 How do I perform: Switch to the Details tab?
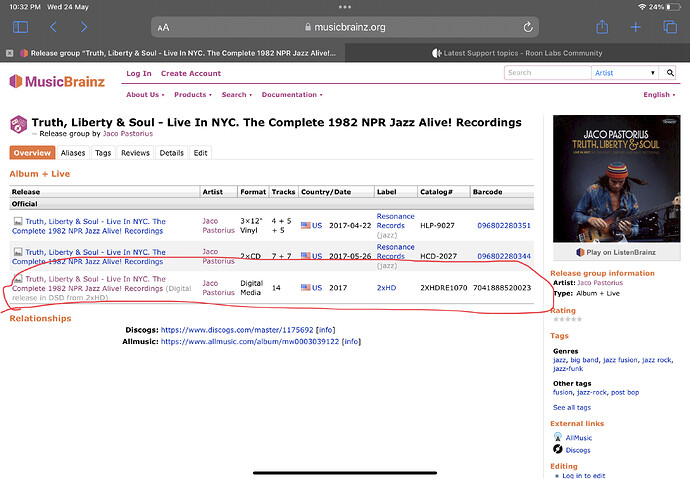171,153
